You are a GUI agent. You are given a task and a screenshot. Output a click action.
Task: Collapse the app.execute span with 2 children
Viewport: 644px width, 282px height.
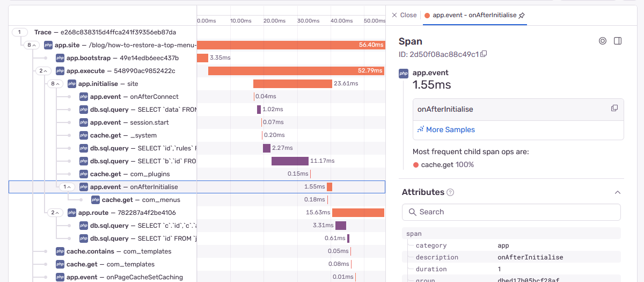tap(43, 71)
